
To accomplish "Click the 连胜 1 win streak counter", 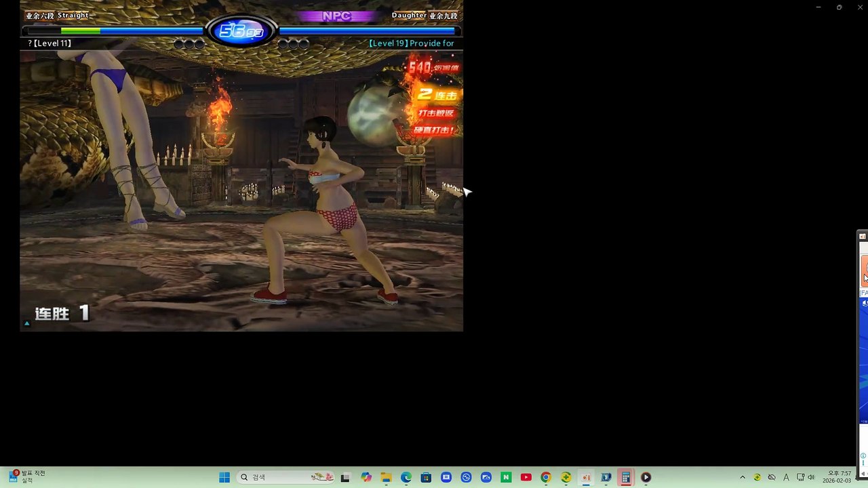I will pos(62,313).
